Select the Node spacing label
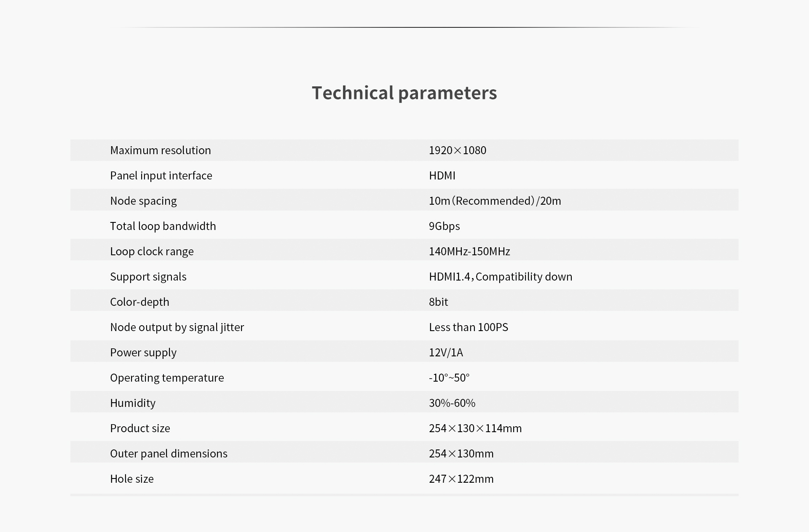 (x=143, y=201)
